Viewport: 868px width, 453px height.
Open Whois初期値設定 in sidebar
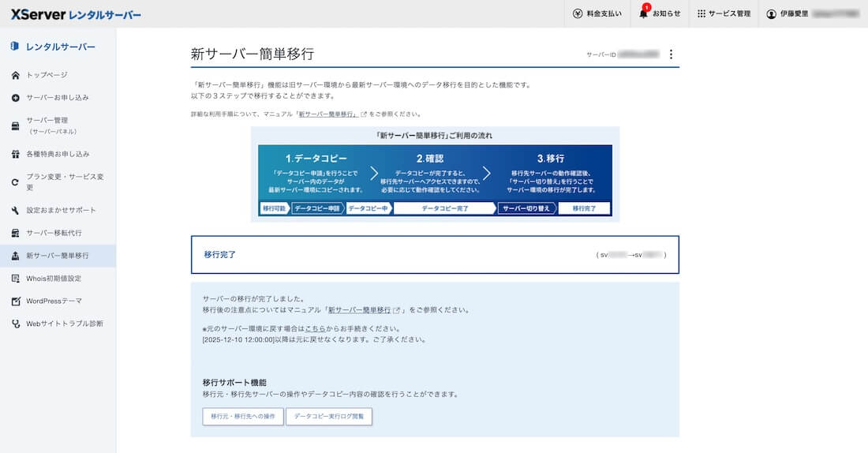coord(54,279)
